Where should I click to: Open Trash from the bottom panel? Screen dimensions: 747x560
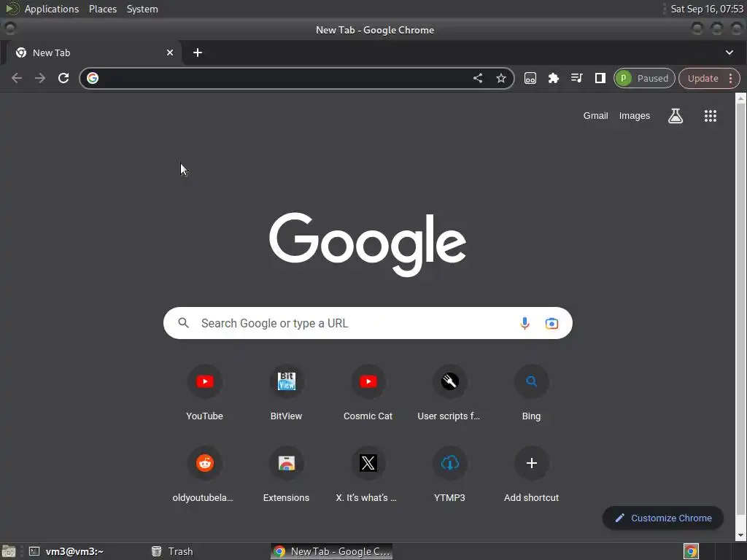(x=172, y=551)
